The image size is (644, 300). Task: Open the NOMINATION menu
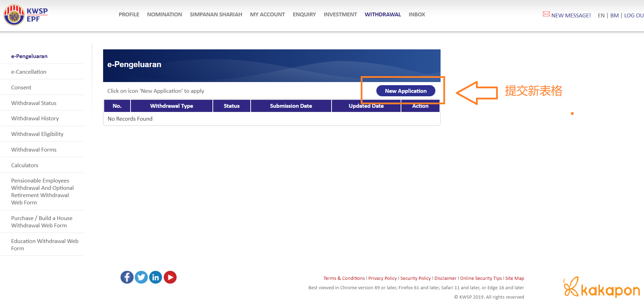coord(165,15)
